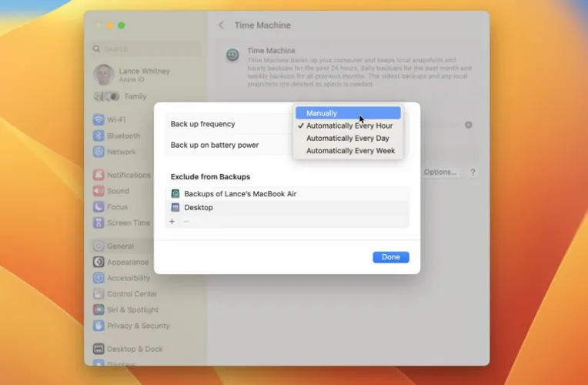Image resolution: width=588 pixels, height=385 pixels.
Task: Select Backups of Lance's MacBook Air item
Action: (x=240, y=194)
